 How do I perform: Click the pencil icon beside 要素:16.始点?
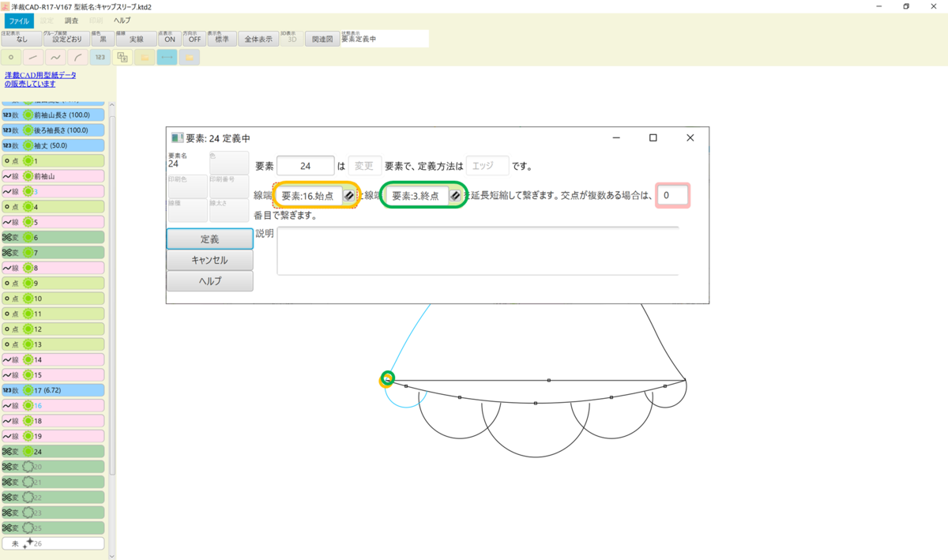350,196
